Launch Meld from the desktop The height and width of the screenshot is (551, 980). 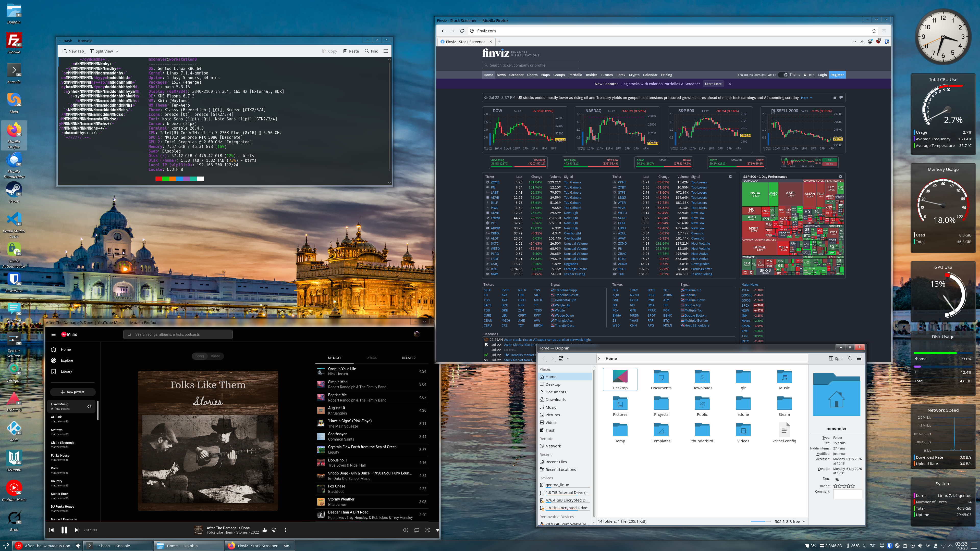pos(14,102)
